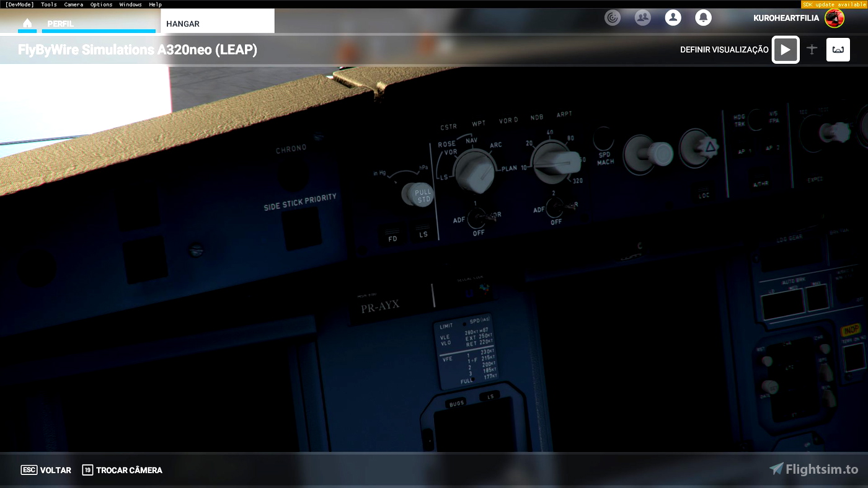Click the SPD MACH pushbutton
The height and width of the screenshot is (488, 868).
(x=604, y=139)
